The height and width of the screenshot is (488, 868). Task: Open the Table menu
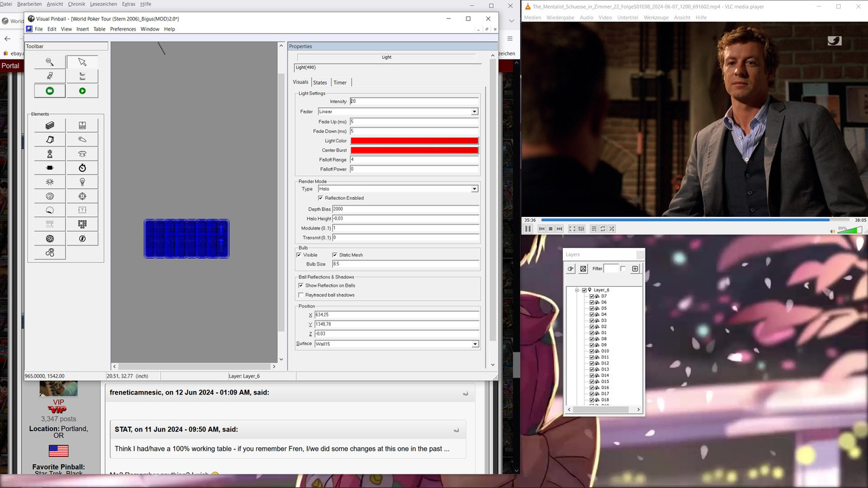99,29
